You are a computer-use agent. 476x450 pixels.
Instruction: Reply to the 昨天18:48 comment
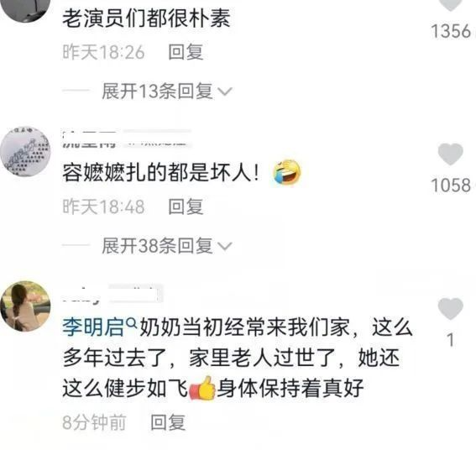click(186, 207)
